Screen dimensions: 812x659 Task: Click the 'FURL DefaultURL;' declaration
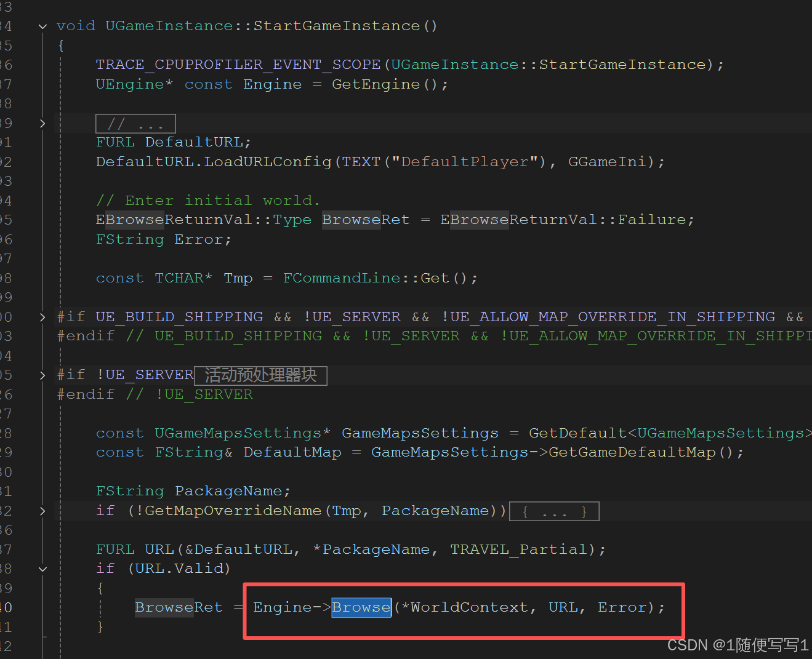pos(174,142)
